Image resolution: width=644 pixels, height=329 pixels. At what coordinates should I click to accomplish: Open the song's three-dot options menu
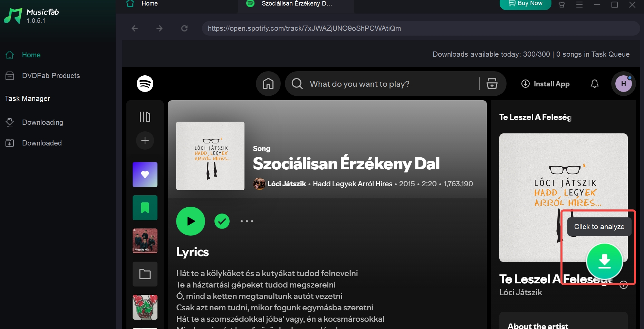(x=247, y=221)
